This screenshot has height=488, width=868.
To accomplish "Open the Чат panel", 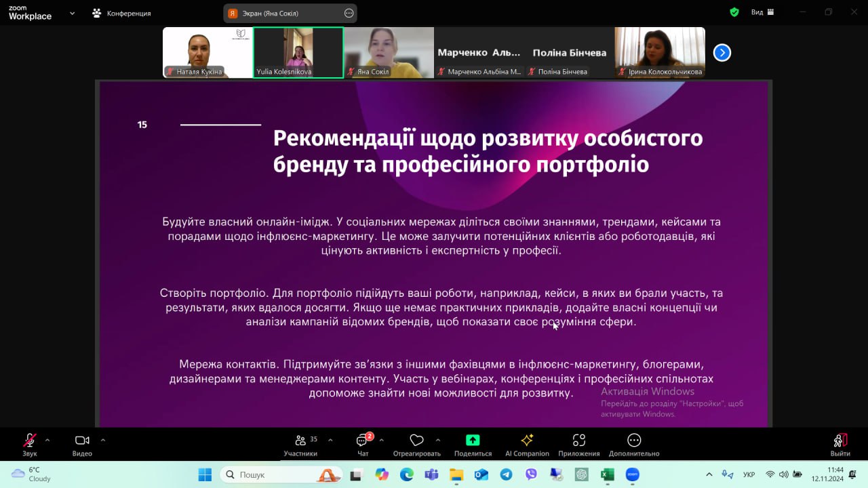I will (363, 441).
